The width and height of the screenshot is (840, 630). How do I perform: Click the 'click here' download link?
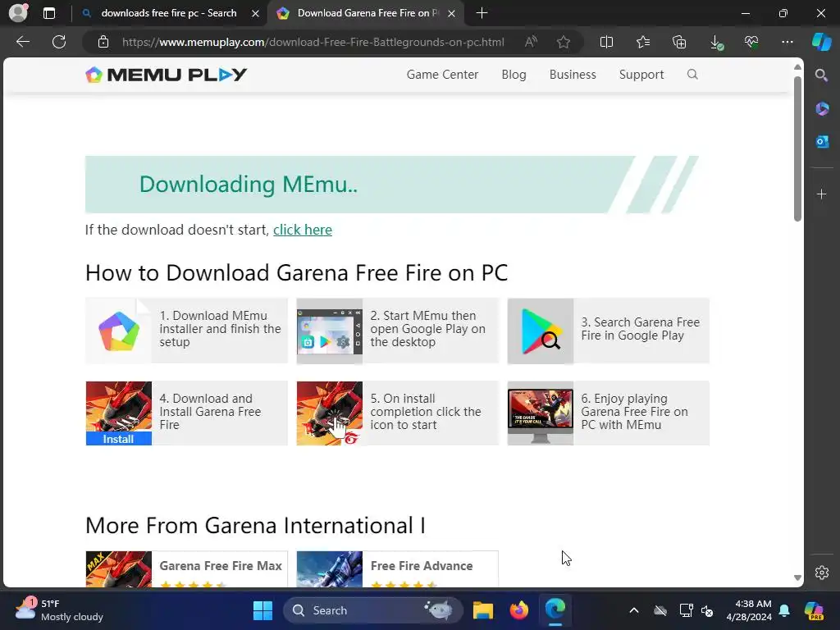click(x=303, y=230)
